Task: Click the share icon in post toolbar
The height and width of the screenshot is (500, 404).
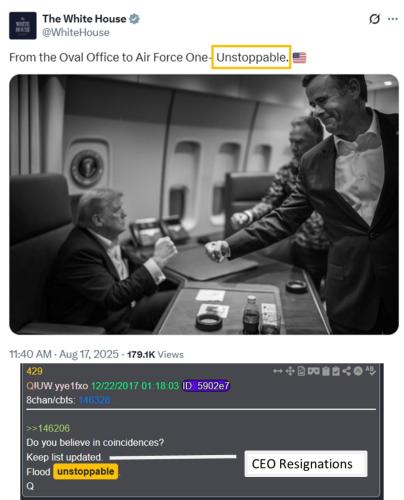Action: (347, 371)
